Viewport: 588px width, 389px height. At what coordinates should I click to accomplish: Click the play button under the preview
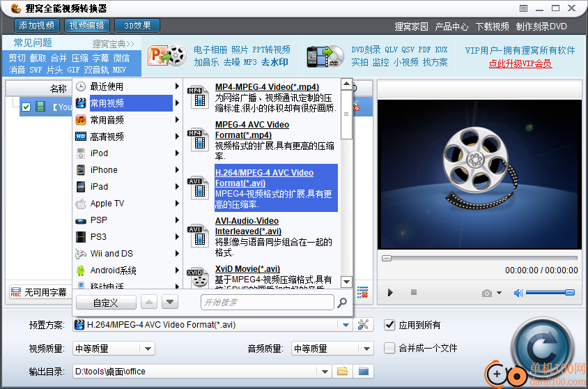pyautogui.click(x=390, y=293)
